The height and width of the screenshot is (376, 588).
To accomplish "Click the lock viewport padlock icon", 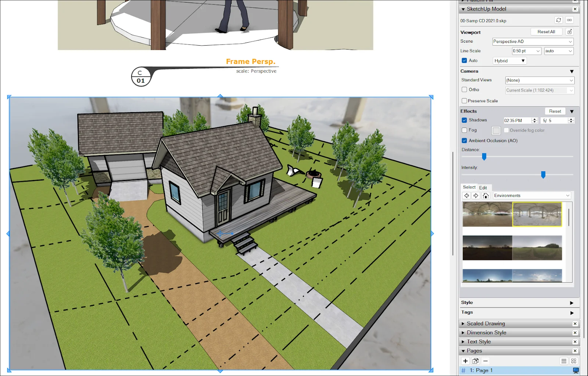I will [569, 32].
